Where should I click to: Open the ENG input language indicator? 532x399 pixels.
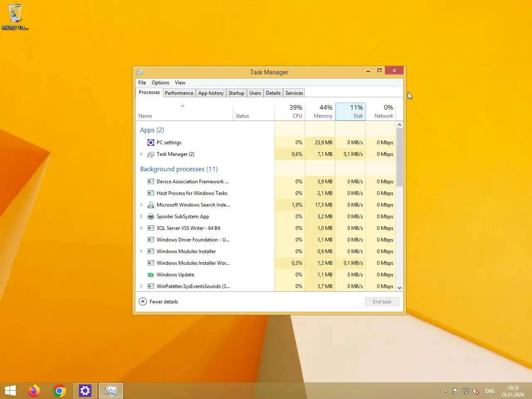(x=490, y=391)
